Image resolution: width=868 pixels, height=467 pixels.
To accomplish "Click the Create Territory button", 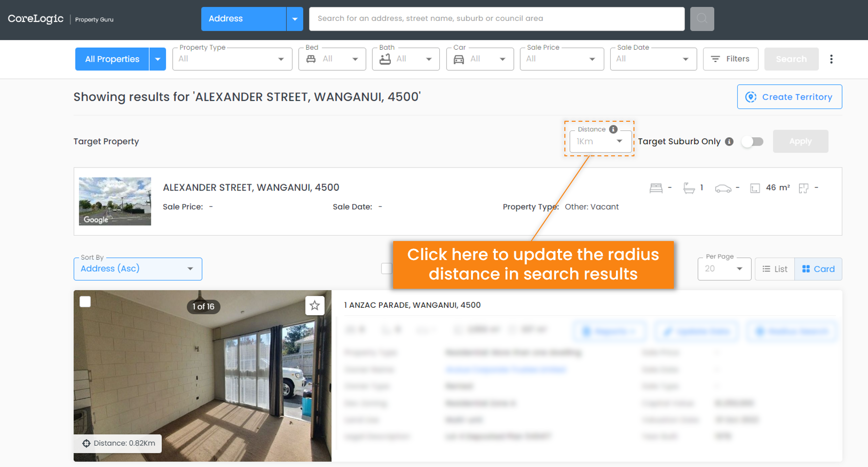I will [789, 97].
